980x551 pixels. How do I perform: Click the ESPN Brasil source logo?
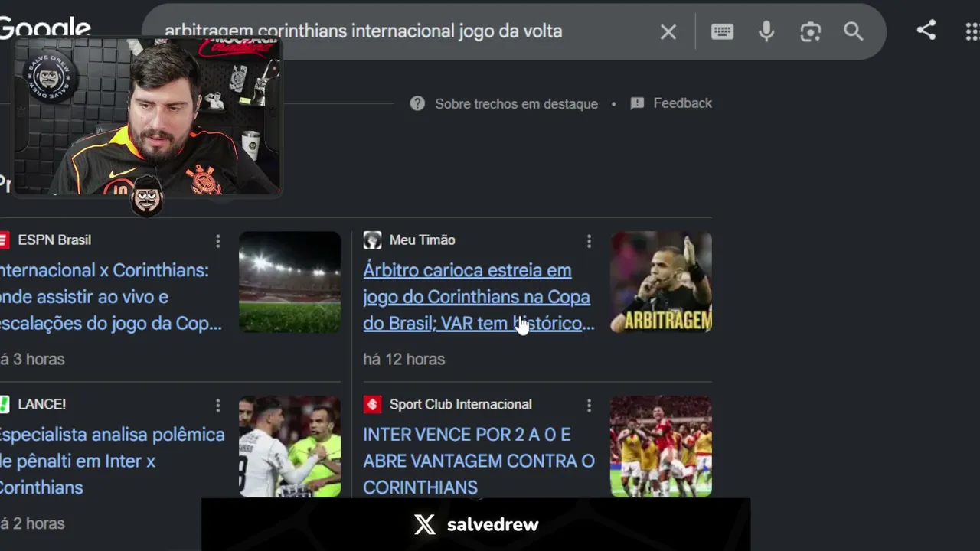tap(4, 240)
